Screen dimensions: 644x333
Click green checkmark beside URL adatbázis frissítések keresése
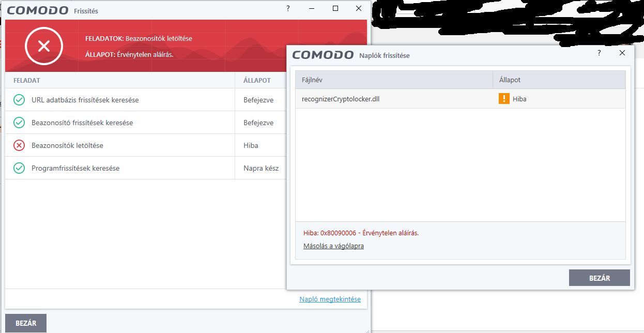pyautogui.click(x=19, y=100)
